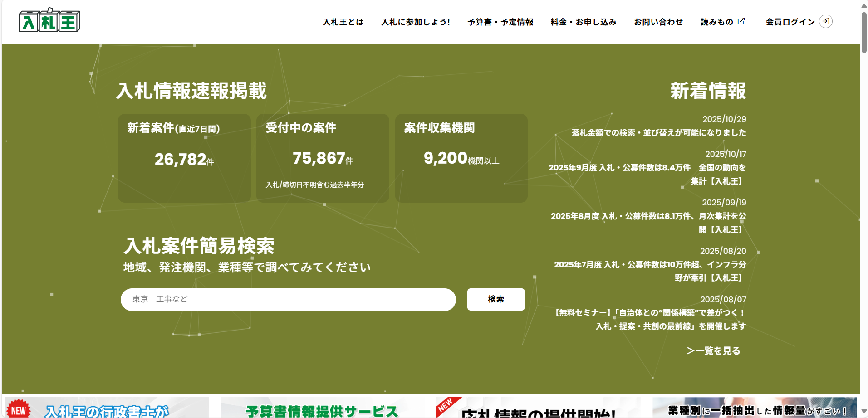Go to 予算書・予定情報 page

tap(500, 22)
